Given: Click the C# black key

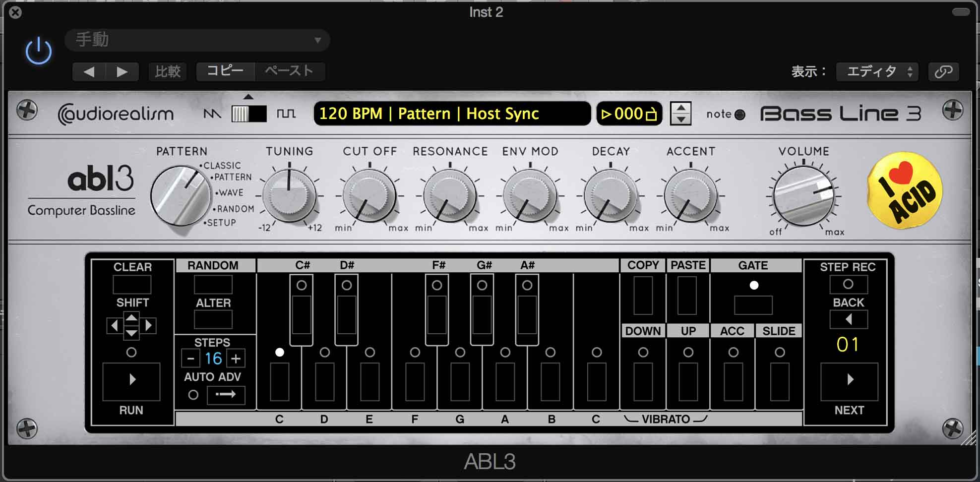Looking at the screenshot, I should point(302,315).
